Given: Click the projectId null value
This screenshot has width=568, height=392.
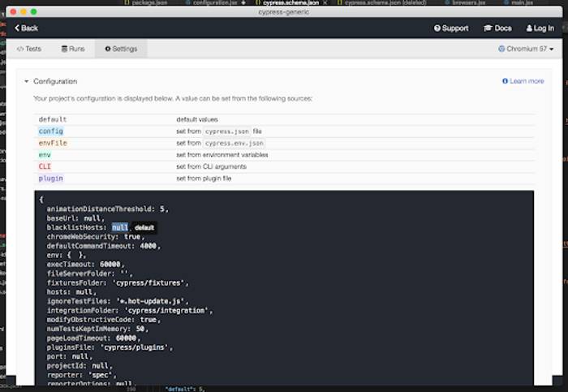Looking at the screenshot, I should click(100, 365).
